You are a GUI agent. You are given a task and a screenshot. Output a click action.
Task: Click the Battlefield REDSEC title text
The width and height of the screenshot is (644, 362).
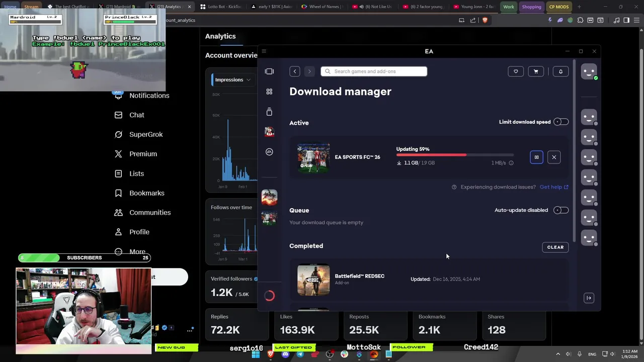point(360,276)
